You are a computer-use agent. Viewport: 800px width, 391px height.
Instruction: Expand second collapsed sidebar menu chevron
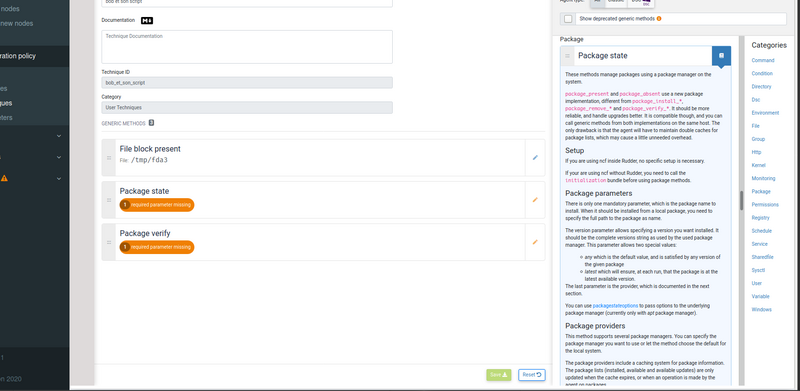pyautogui.click(x=59, y=157)
